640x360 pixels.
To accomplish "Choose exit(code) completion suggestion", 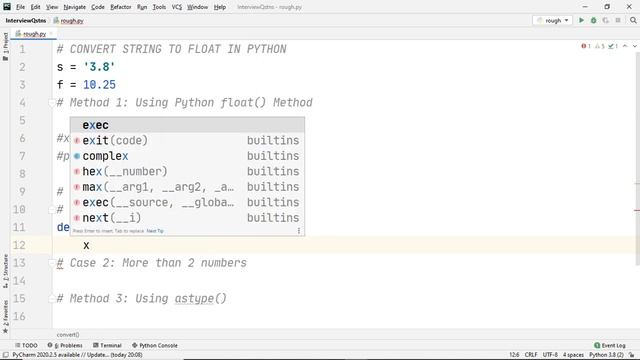I will (187, 140).
